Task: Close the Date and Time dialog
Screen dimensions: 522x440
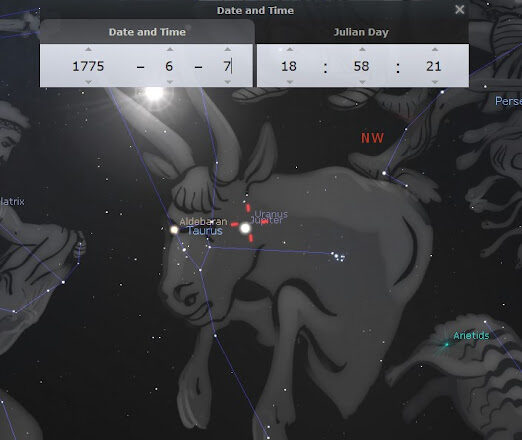Action: [460, 10]
